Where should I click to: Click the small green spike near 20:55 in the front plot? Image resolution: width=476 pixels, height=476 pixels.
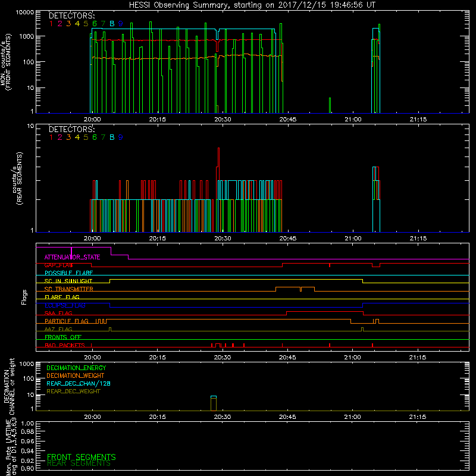[330, 105]
